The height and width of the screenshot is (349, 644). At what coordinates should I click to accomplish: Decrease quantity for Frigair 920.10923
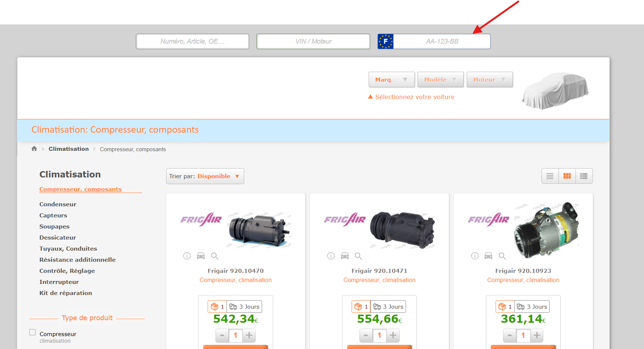pyautogui.click(x=510, y=335)
